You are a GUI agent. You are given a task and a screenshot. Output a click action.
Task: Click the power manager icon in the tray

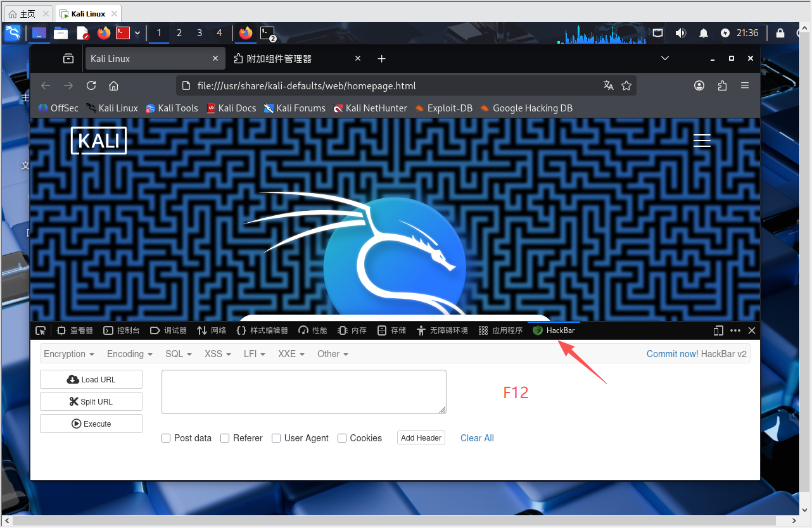[725, 33]
